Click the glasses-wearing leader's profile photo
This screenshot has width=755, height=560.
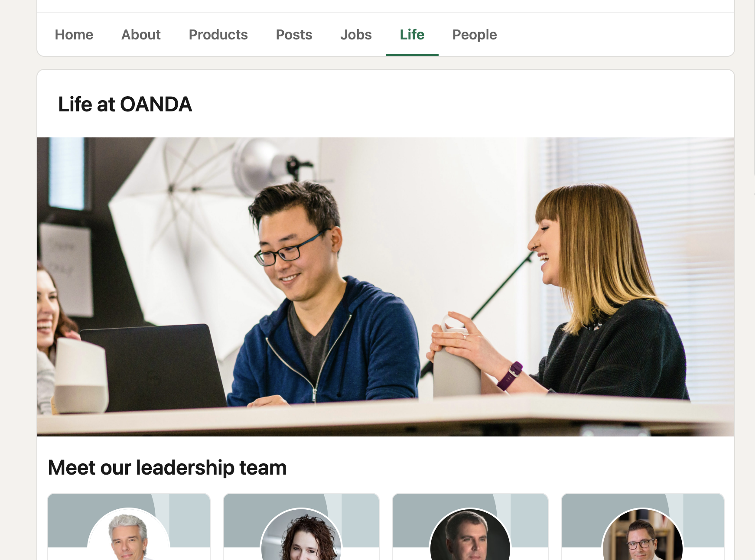(643, 534)
